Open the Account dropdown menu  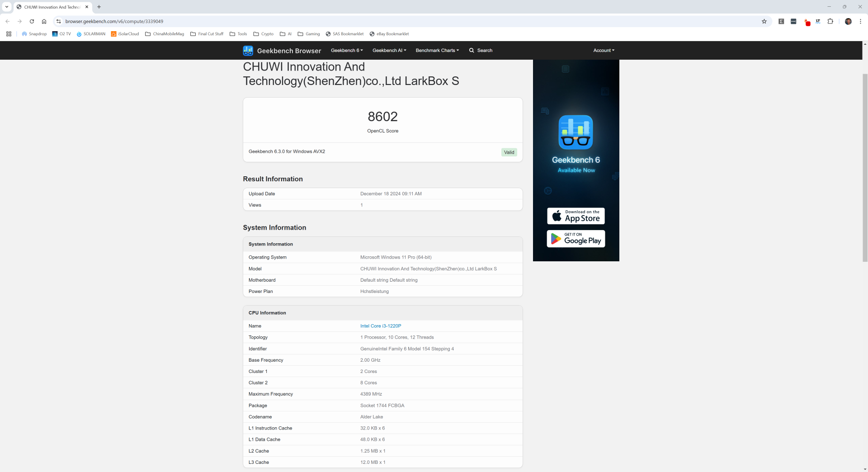(604, 51)
